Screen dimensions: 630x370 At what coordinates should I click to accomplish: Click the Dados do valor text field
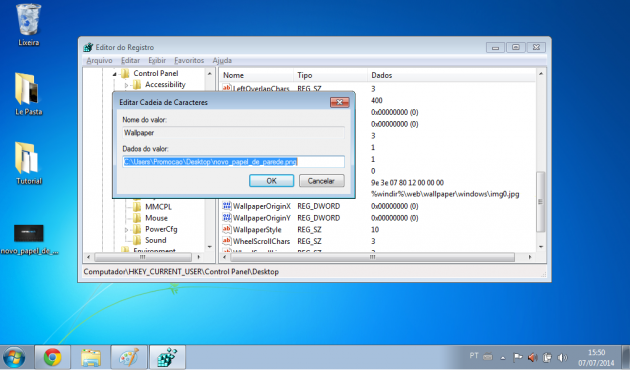tap(233, 161)
